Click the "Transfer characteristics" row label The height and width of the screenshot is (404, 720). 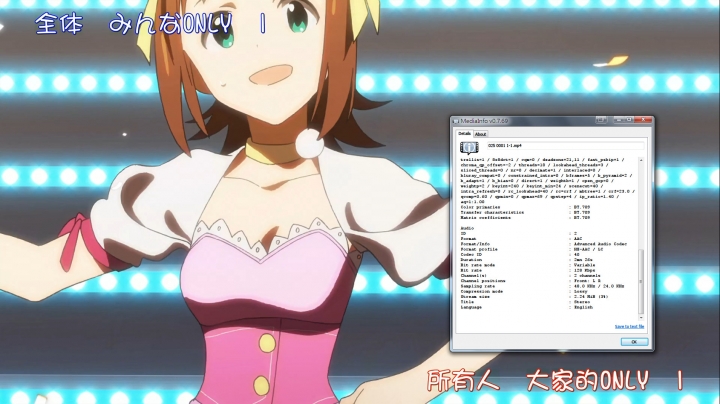492,213
